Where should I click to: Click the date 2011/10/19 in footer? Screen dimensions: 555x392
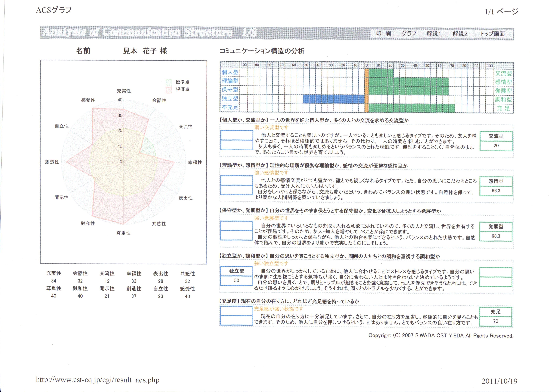[499, 381]
